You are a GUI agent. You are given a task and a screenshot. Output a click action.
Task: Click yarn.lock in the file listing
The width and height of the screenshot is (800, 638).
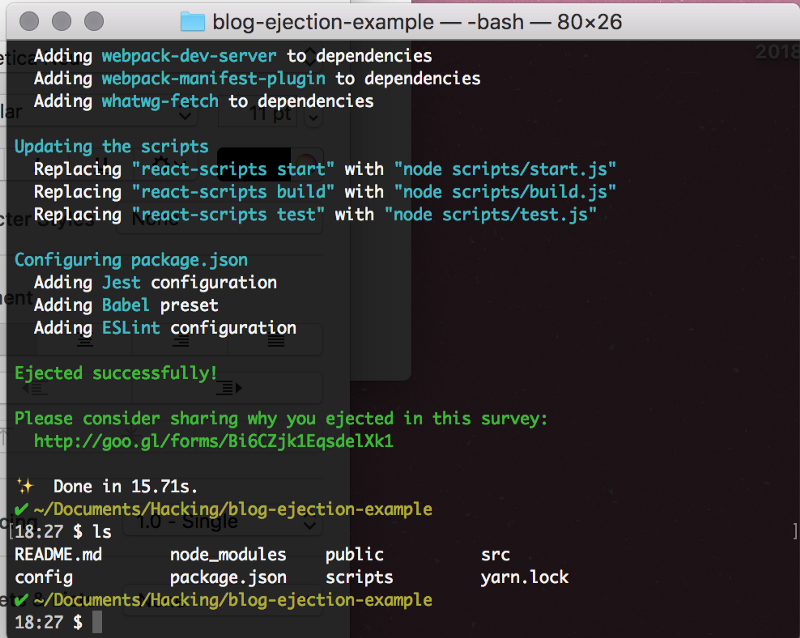point(524,577)
